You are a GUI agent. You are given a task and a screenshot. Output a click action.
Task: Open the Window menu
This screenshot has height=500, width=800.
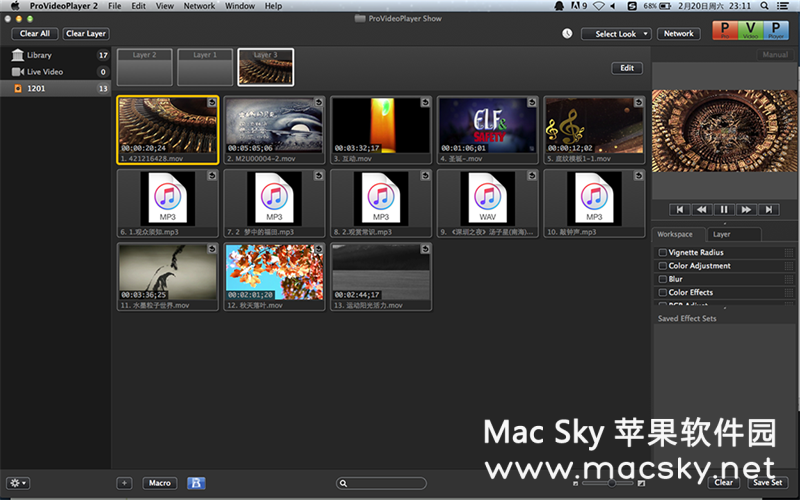(x=240, y=6)
